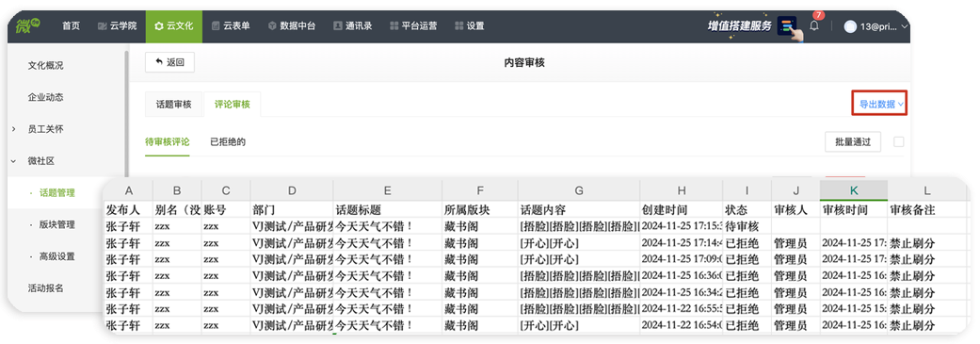980x344 pixels.
Task: Click the 设置 grid icon
Action: (458, 26)
